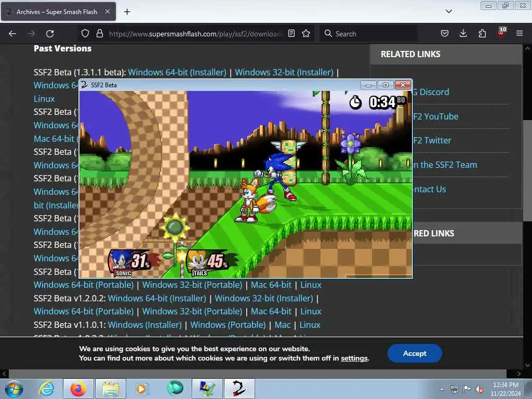The width and height of the screenshot is (532, 399).
Task: Open the SSF2 Twitter related link
Action: point(432,140)
